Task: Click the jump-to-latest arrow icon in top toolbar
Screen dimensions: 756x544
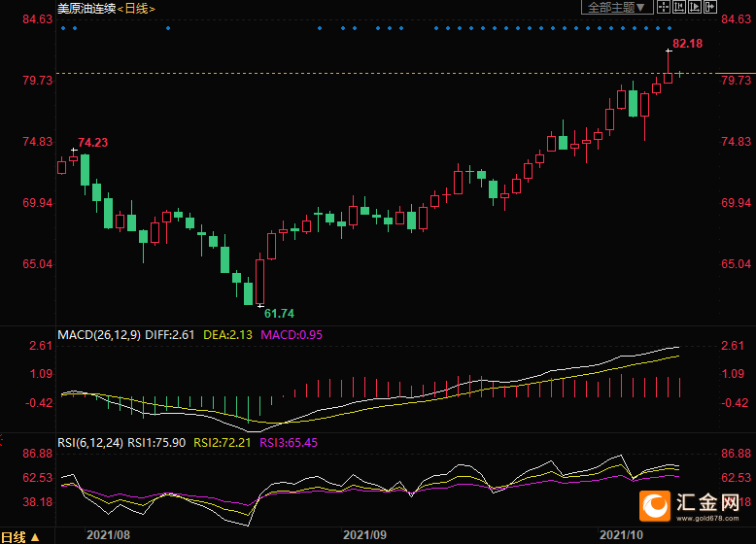Action: (x=710, y=8)
